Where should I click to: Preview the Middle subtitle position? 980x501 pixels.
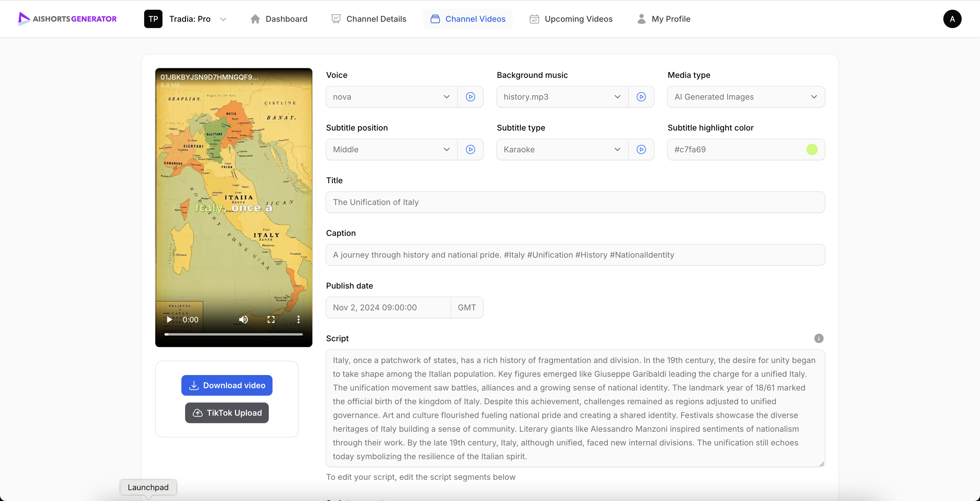click(x=470, y=149)
